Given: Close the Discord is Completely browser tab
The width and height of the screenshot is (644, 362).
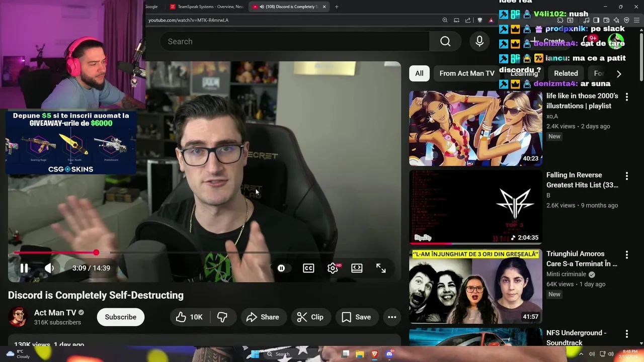Looking at the screenshot, I should (x=325, y=7).
